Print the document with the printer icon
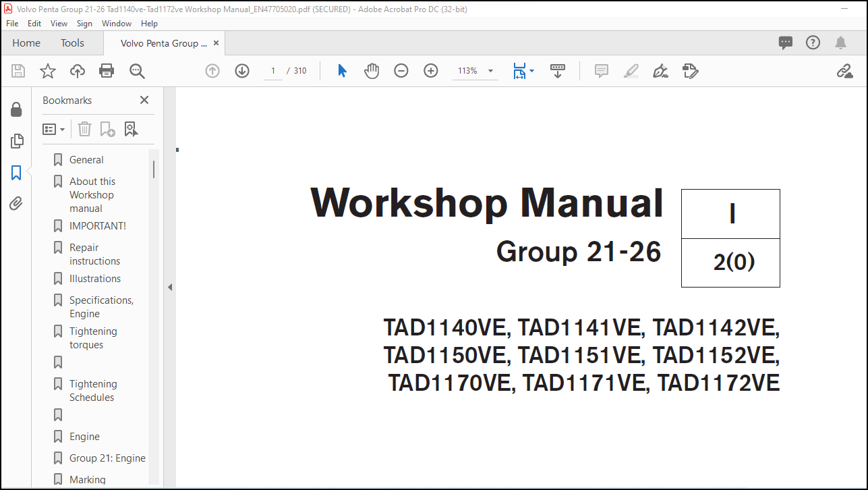The height and width of the screenshot is (490, 868). pos(107,71)
